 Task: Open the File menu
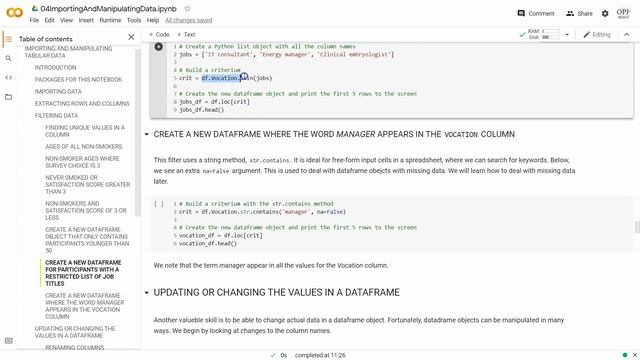point(34,20)
